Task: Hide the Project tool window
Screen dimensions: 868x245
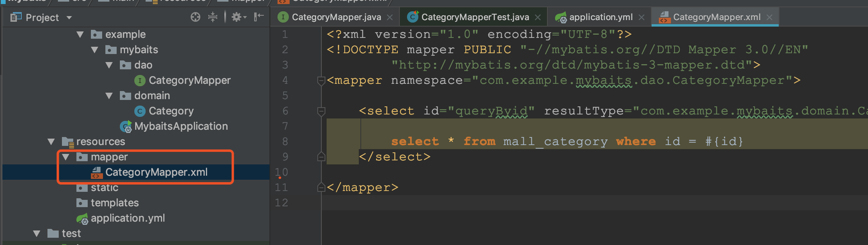Action: pos(259,17)
